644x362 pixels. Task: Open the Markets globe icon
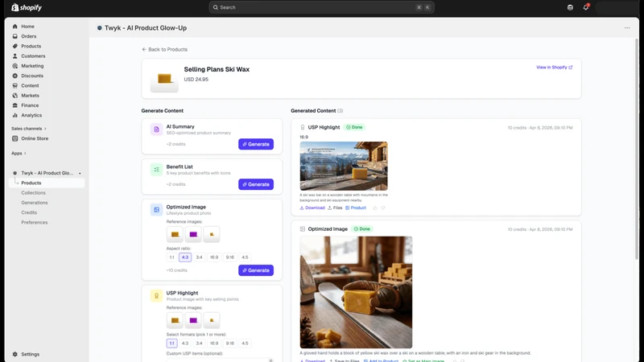[x=14, y=95]
